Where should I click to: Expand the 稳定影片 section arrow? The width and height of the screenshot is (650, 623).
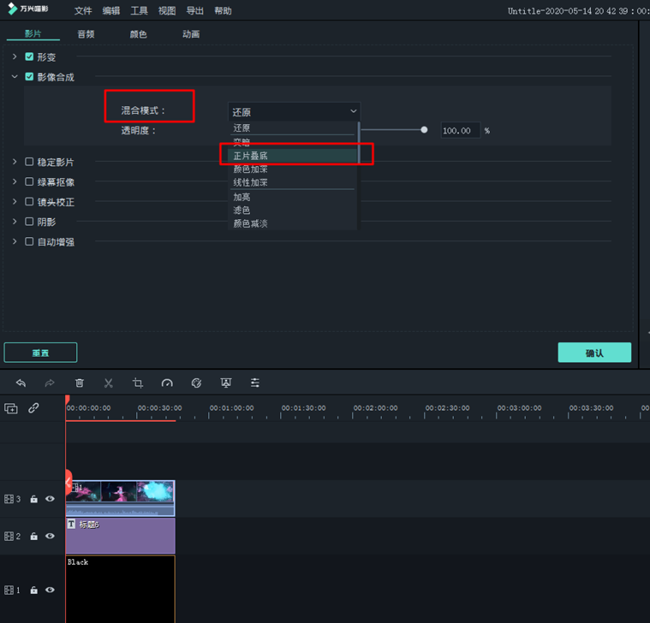(x=15, y=161)
